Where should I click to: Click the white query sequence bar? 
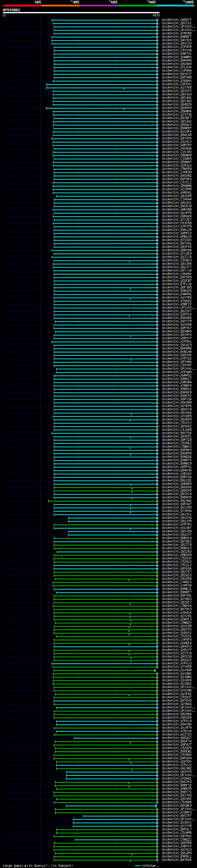81,12
